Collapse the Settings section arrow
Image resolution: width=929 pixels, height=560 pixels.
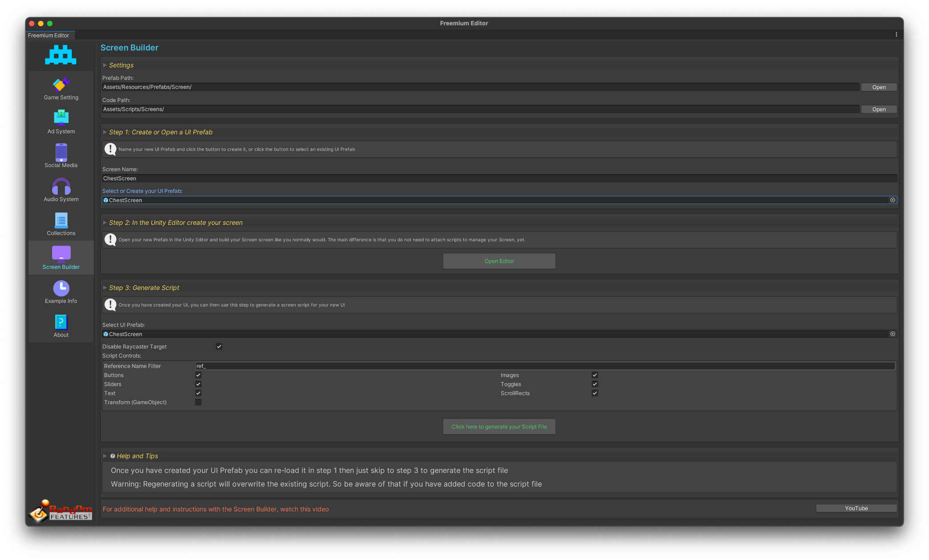pyautogui.click(x=105, y=65)
